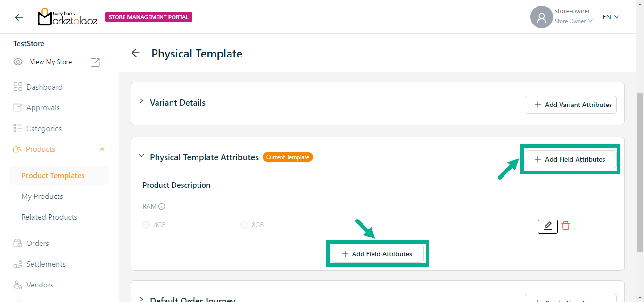Open store in new tab icon

pos(95,62)
